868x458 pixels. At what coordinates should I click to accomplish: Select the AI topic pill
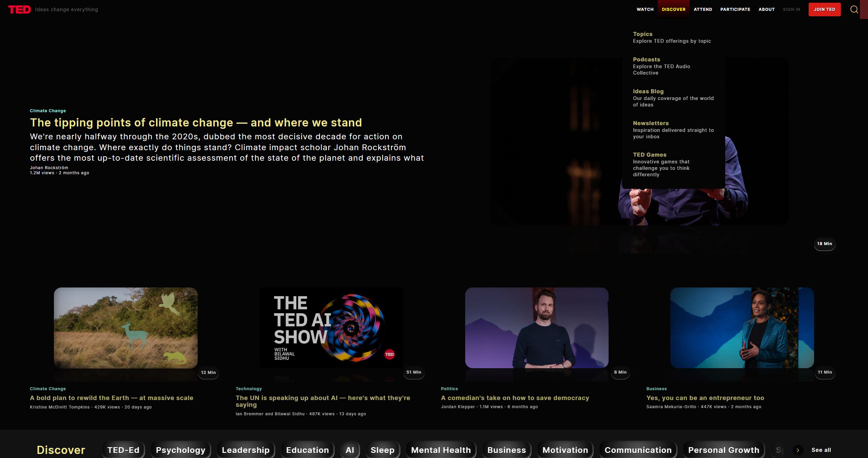350,450
